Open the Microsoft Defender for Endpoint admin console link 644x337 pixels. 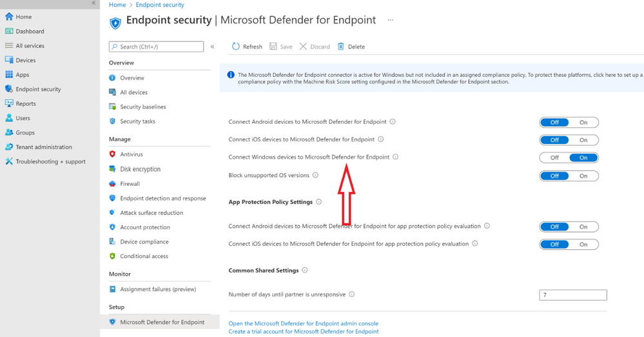coord(304,323)
